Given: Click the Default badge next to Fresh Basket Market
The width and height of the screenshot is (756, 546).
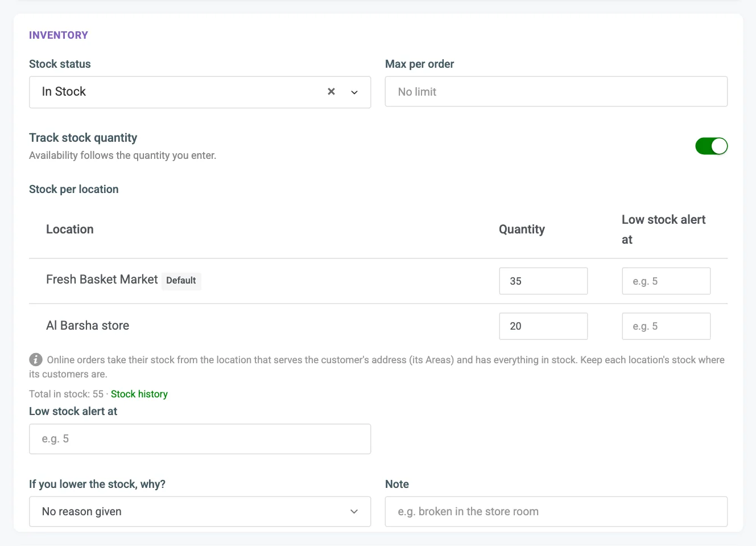Looking at the screenshot, I should pos(181,281).
